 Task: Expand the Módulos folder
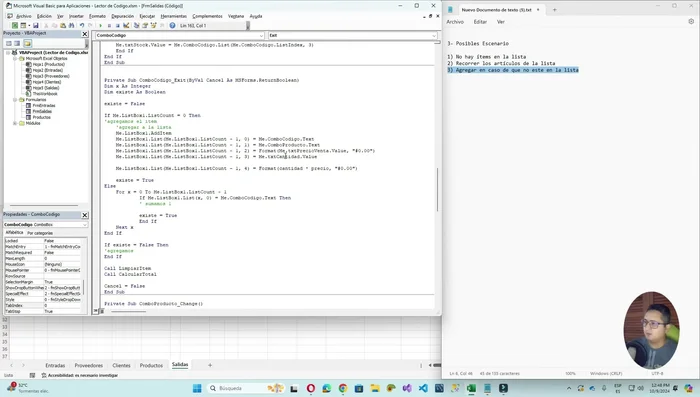point(15,123)
